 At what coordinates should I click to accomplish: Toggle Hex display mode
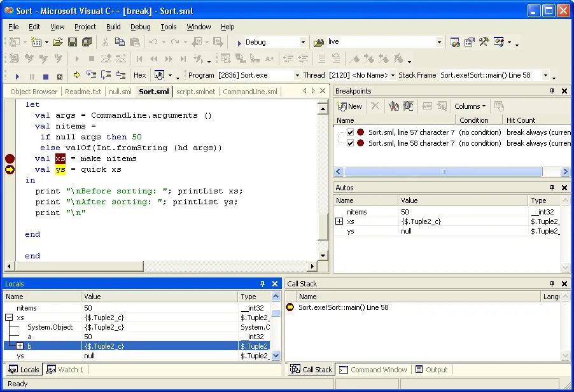point(140,75)
